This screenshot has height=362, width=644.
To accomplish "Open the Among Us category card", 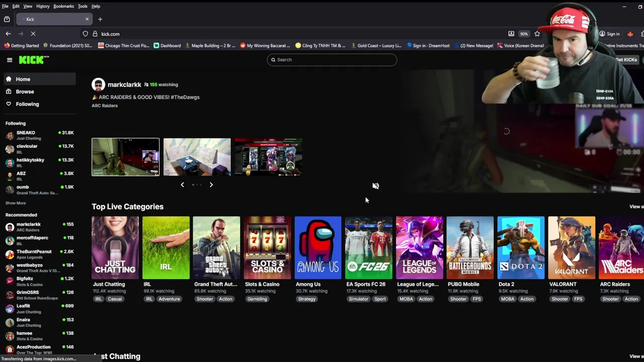I will 318,248.
